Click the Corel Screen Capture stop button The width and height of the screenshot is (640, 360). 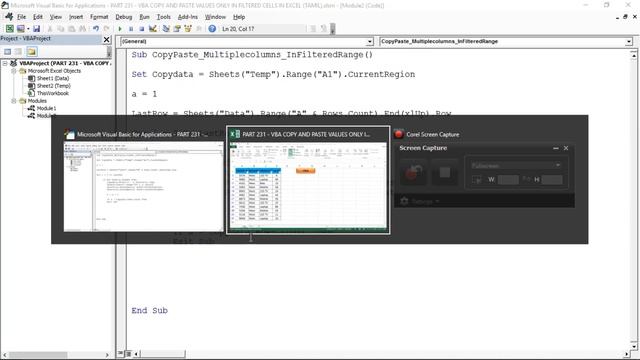click(x=445, y=172)
